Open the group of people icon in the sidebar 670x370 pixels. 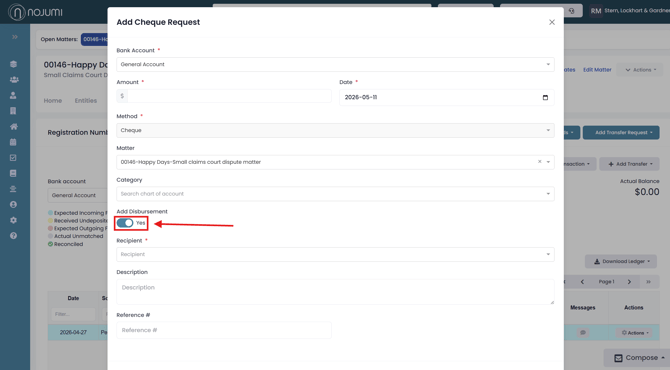pos(14,79)
